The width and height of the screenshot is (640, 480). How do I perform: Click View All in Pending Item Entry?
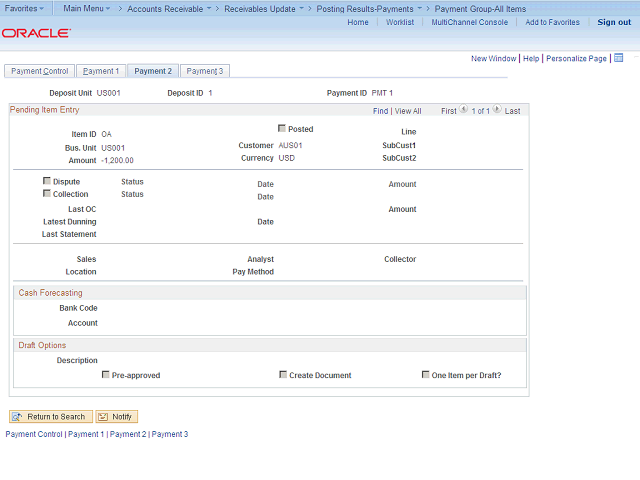[x=408, y=111]
